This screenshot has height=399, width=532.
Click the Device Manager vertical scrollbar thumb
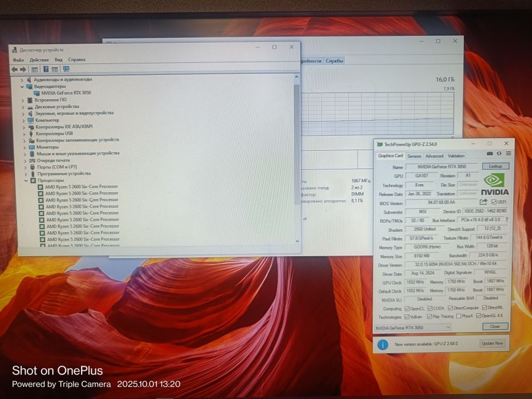coord(297,144)
